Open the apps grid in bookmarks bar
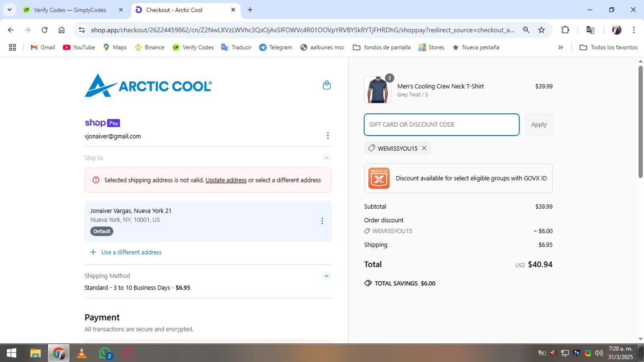 (x=12, y=47)
